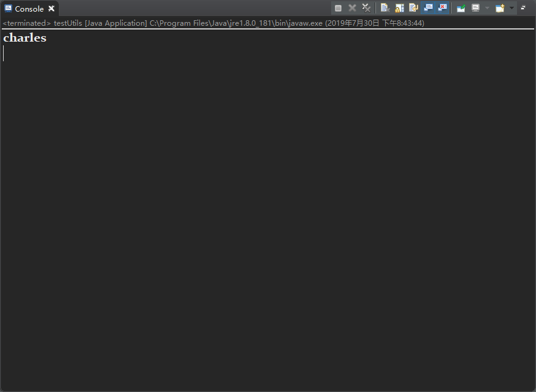This screenshot has width=536, height=392.
Task: Toggle Word Wrap in console
Action: pos(413,8)
